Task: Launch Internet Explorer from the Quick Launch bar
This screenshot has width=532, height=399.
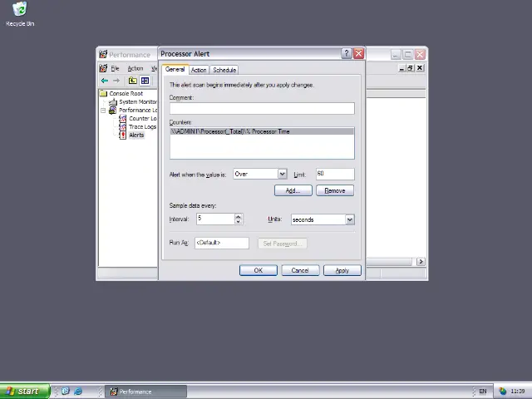Action: (x=78, y=392)
